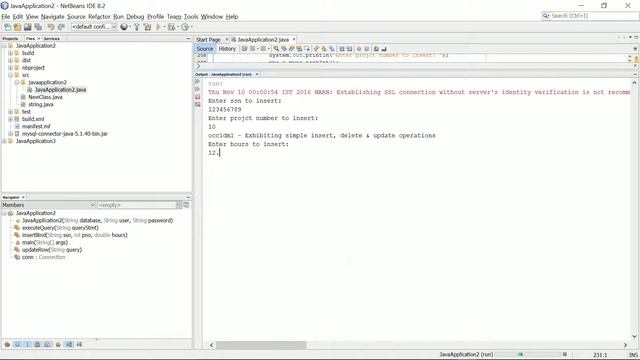The width and height of the screenshot is (640, 360).
Task: Click the red Stop icon in Output window
Action: (198, 97)
